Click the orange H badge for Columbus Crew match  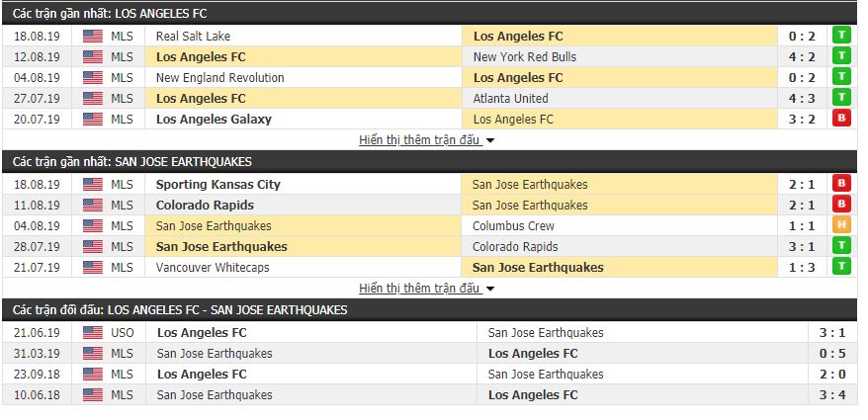coord(842,225)
